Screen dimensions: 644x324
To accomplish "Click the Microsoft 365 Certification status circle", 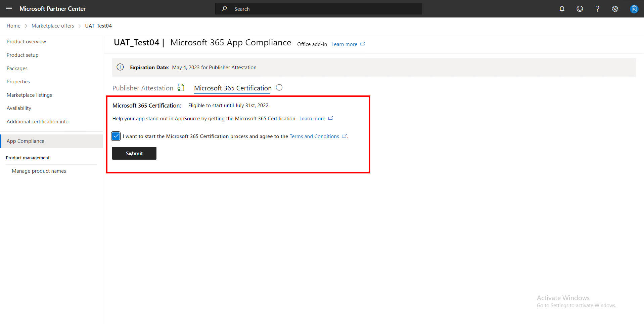I will (x=279, y=87).
